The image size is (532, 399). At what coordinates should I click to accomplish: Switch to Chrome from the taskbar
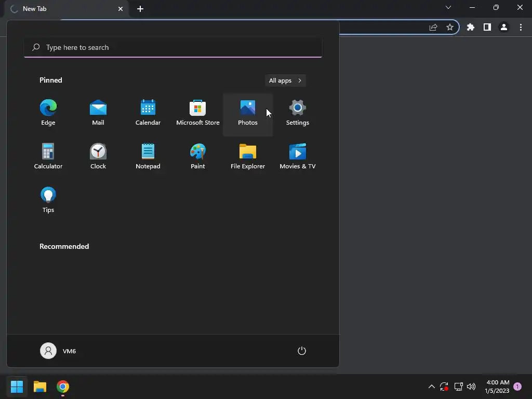click(63, 387)
